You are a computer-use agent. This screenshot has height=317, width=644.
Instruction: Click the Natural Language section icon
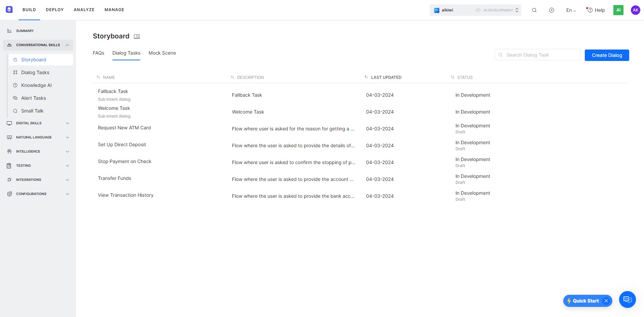(9, 137)
